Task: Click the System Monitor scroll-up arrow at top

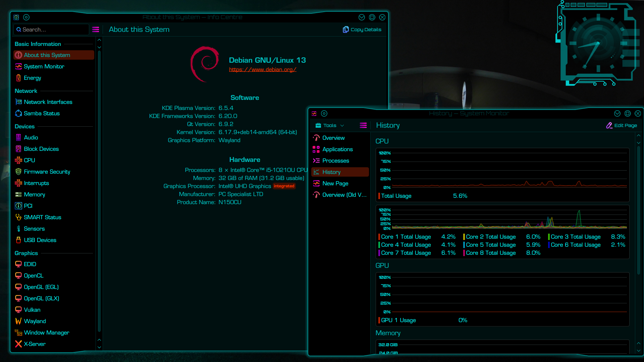Action: (639, 135)
